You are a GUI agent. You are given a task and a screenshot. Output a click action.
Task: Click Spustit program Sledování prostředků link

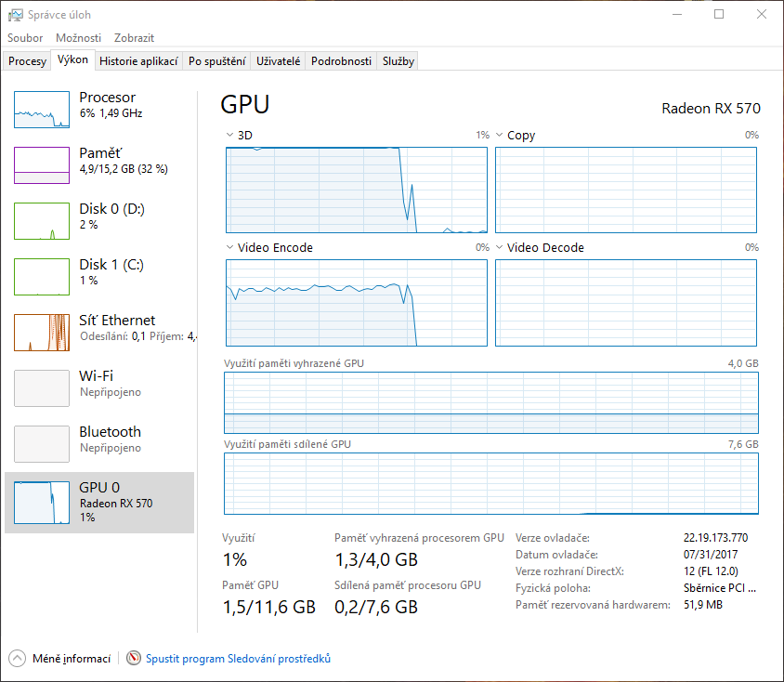(x=238, y=659)
